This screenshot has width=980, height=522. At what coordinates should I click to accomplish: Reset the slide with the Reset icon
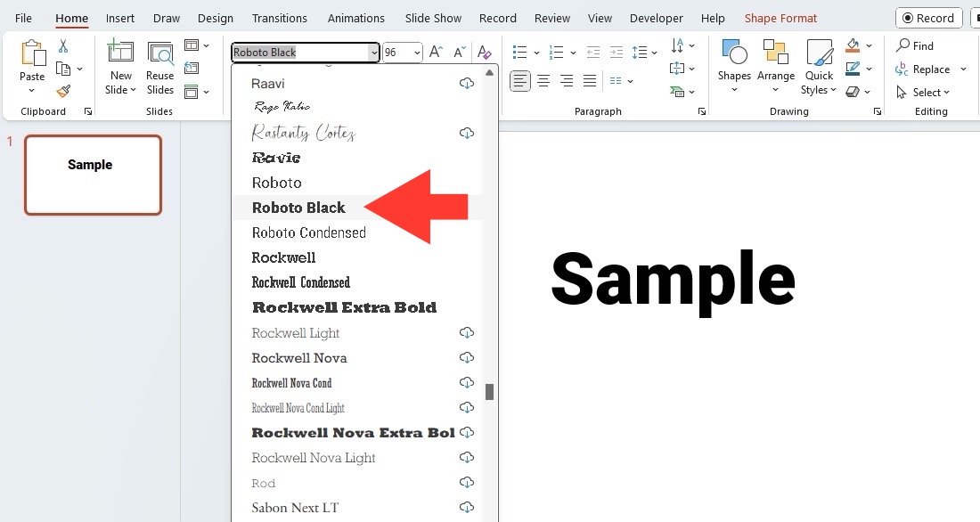192,68
